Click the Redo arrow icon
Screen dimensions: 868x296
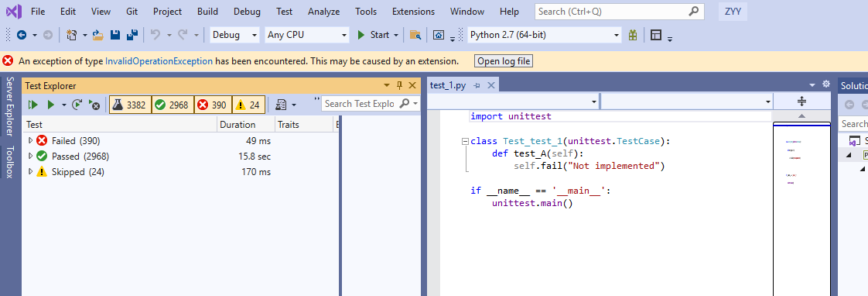click(183, 35)
